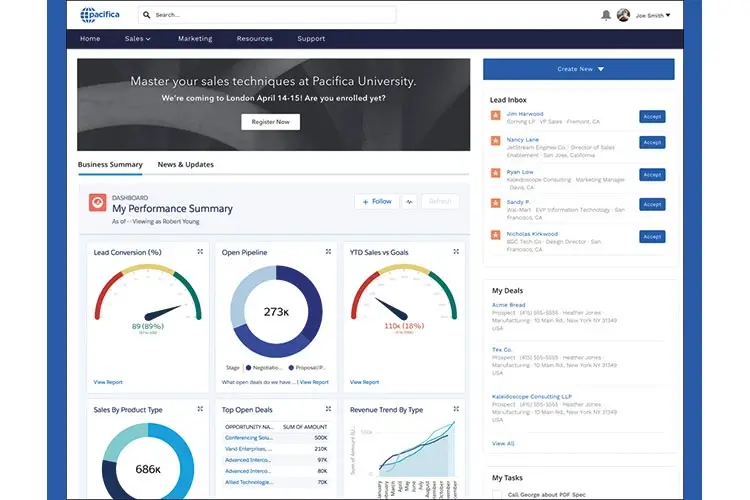Open the Nancy Lane lead link

(x=522, y=140)
